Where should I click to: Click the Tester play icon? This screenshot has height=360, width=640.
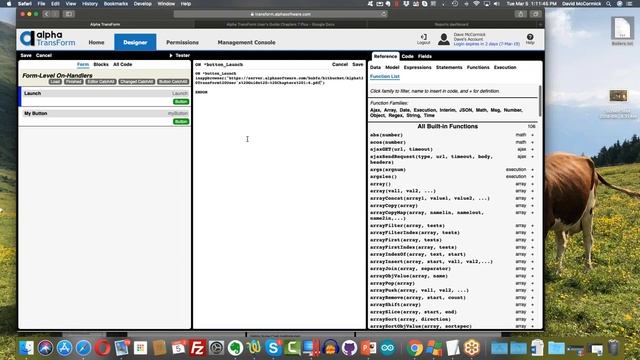[x=171, y=56]
